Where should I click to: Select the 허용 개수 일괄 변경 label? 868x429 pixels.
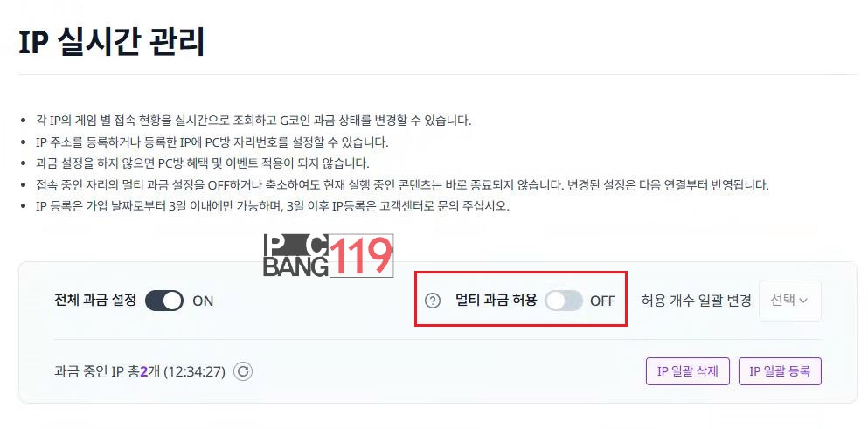(696, 301)
